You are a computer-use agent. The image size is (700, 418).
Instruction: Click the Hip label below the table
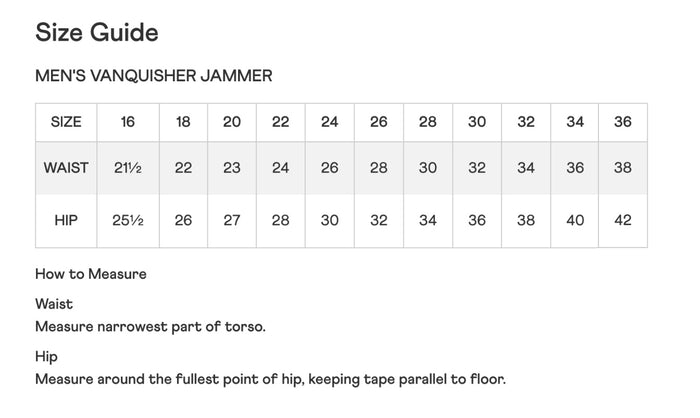[47, 356]
